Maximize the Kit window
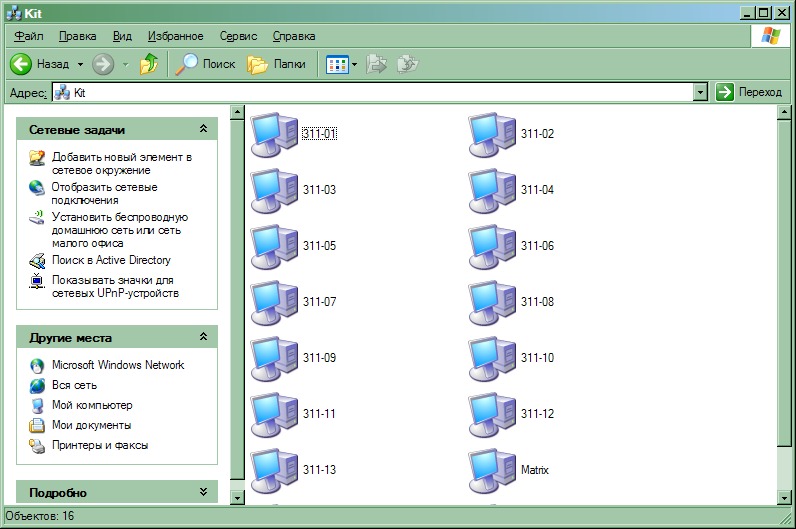The width and height of the screenshot is (796, 529). 763,13
